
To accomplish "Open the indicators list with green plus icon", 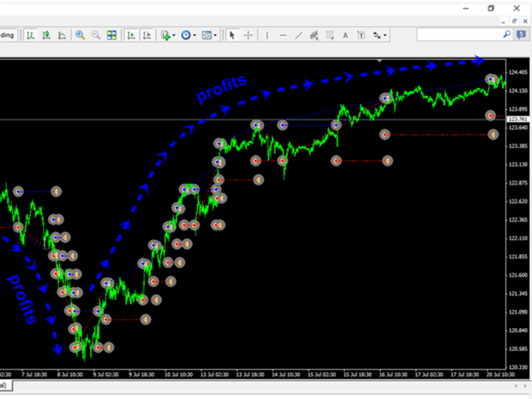I will point(166,35).
